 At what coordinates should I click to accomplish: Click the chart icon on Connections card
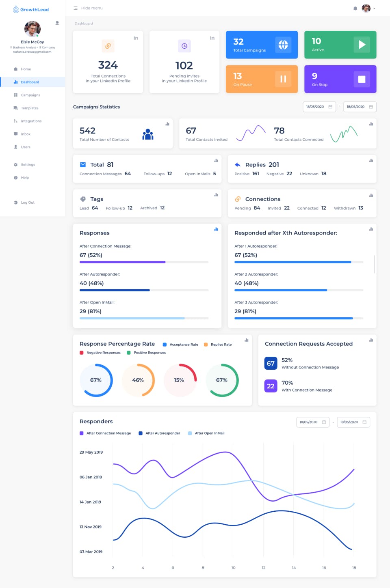tap(371, 195)
